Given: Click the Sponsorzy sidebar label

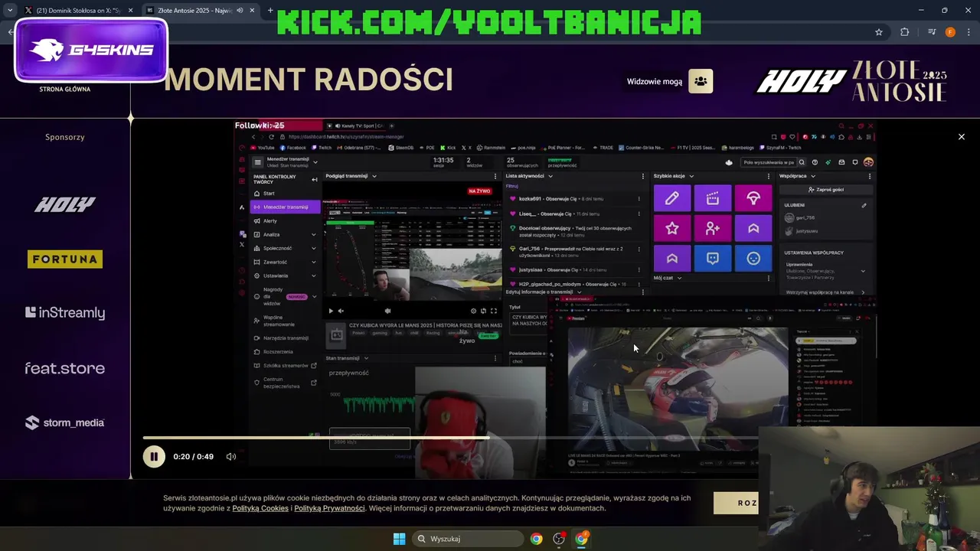Looking at the screenshot, I should tap(65, 137).
